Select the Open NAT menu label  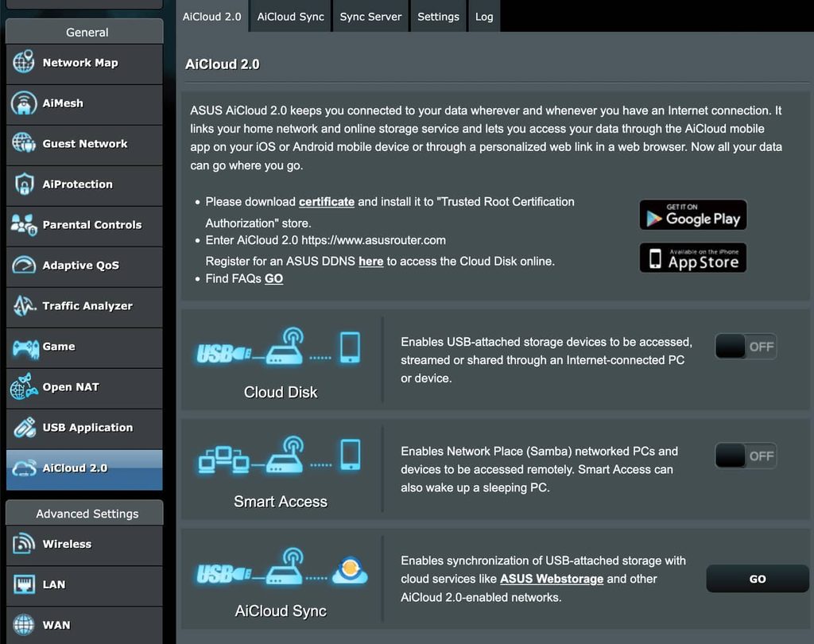click(x=71, y=386)
